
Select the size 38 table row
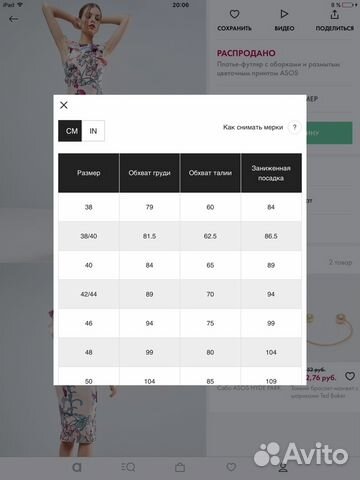click(180, 207)
